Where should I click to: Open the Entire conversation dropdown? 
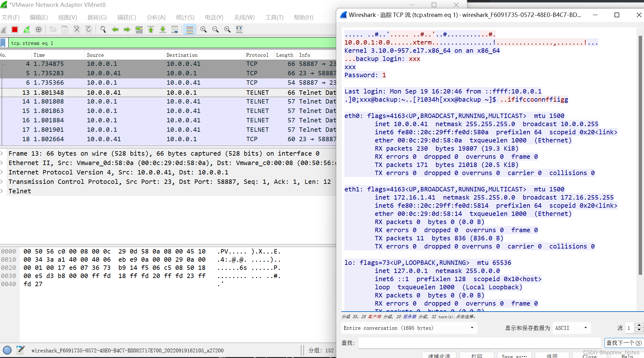[409, 328]
